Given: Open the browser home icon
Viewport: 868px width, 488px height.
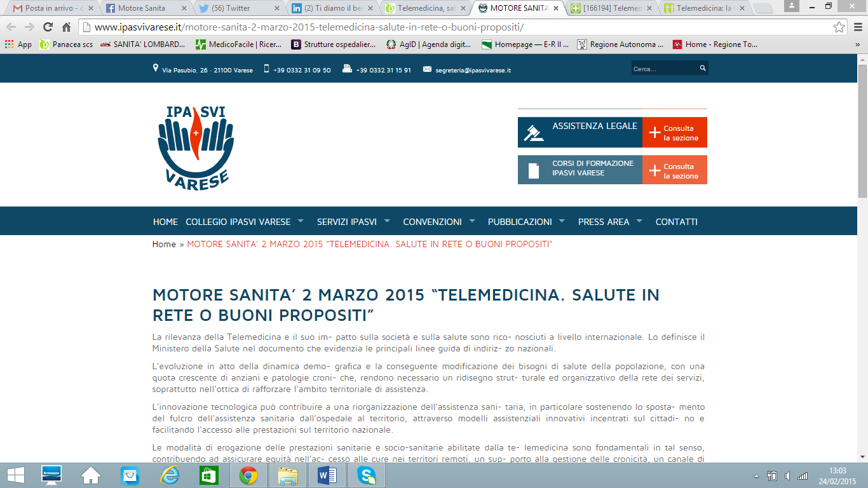Looking at the screenshot, I should pyautogui.click(x=66, y=27).
